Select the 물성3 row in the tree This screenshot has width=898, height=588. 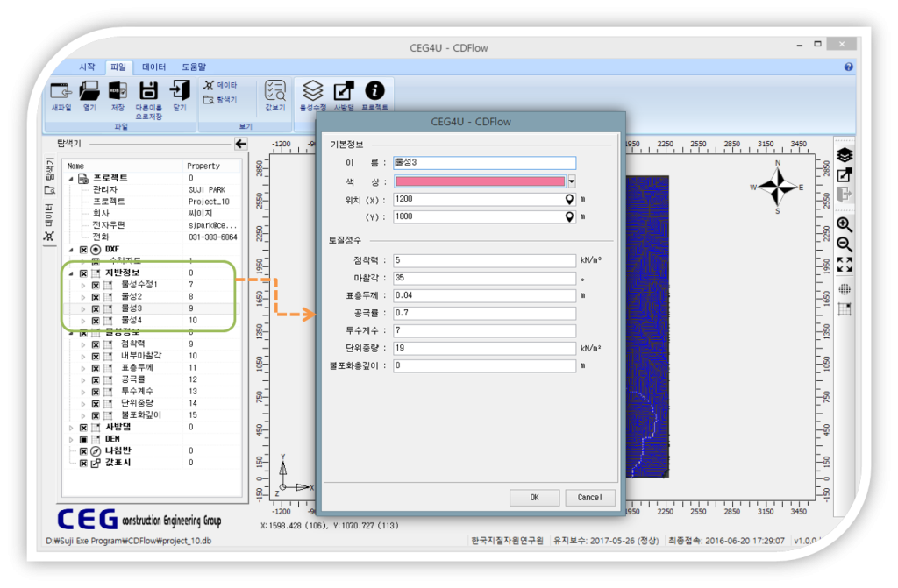(151, 308)
